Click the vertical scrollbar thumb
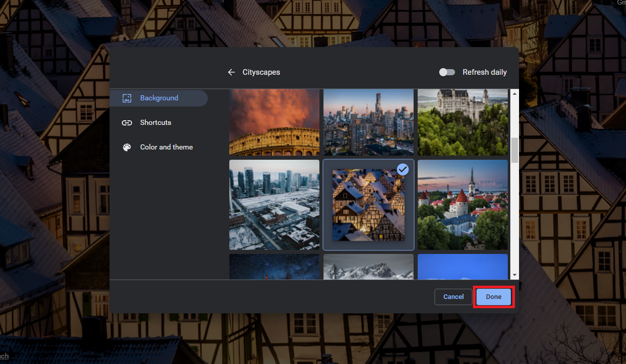 point(515,151)
